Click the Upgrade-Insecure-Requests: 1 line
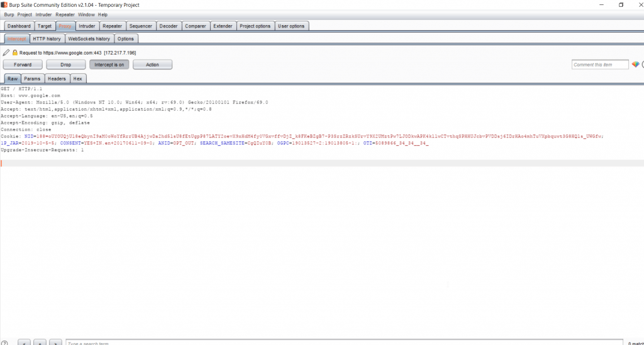 pos(42,150)
